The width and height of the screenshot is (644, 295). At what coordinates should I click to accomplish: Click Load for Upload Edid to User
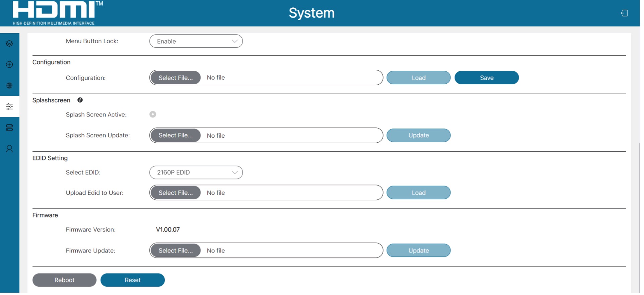pyautogui.click(x=418, y=193)
